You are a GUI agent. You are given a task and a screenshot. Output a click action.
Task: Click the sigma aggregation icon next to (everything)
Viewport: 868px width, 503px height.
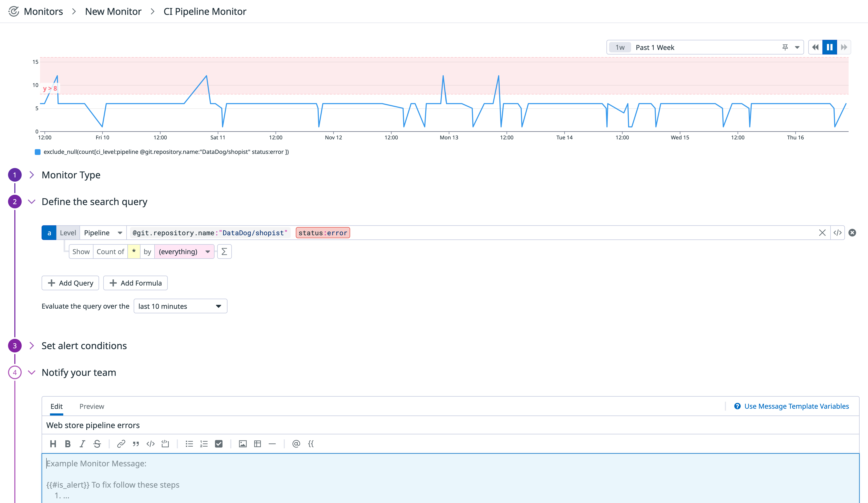(224, 252)
